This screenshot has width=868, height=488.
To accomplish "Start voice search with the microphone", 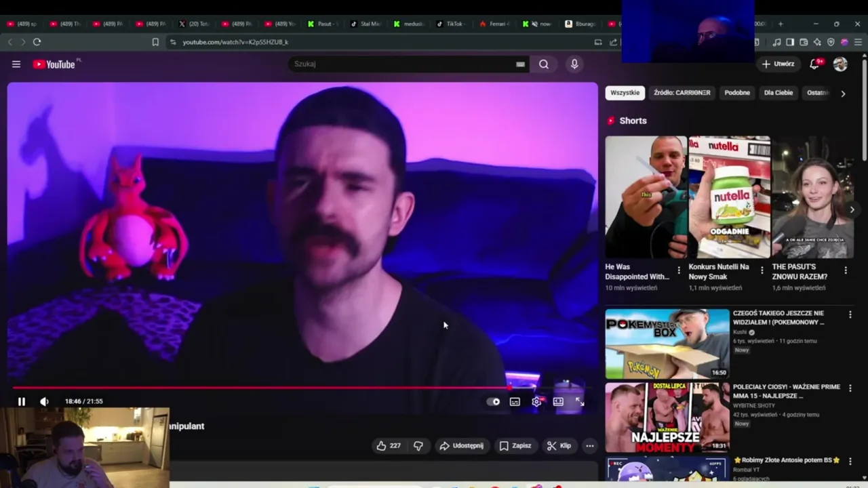I will pos(574,64).
